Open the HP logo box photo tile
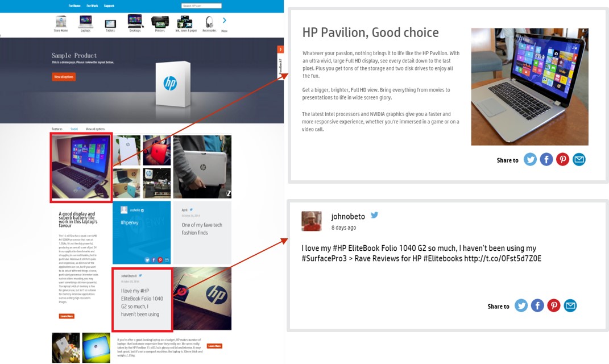The image size is (609, 364). (202, 299)
